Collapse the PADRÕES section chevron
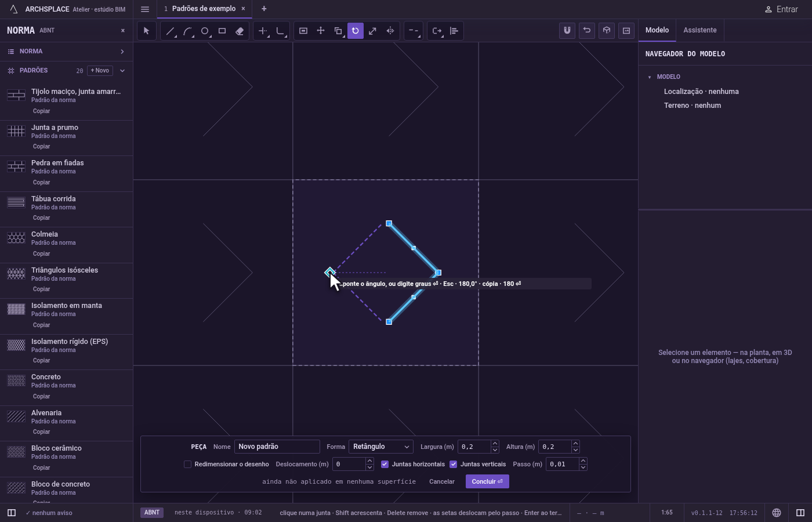This screenshot has height=522, width=812. pos(122,71)
